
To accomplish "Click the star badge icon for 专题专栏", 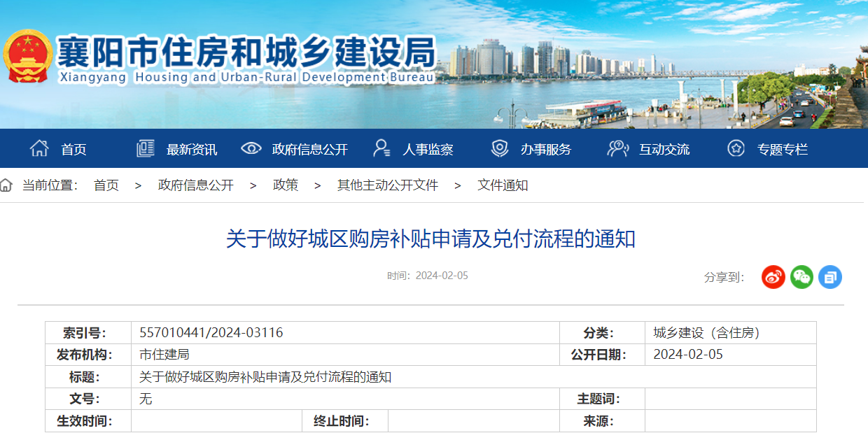I will 736,148.
